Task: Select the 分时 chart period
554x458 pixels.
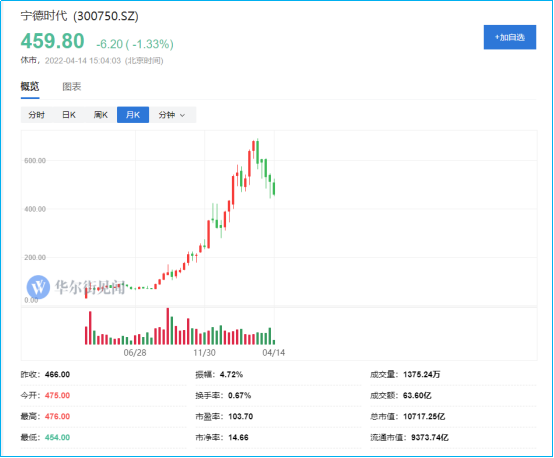Action: pyautogui.click(x=37, y=115)
